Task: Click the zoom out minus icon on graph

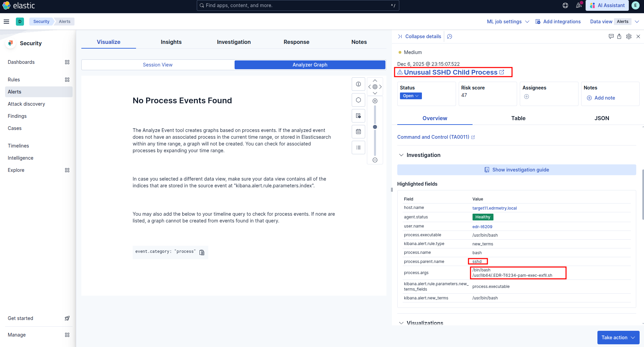Action: pyautogui.click(x=375, y=160)
